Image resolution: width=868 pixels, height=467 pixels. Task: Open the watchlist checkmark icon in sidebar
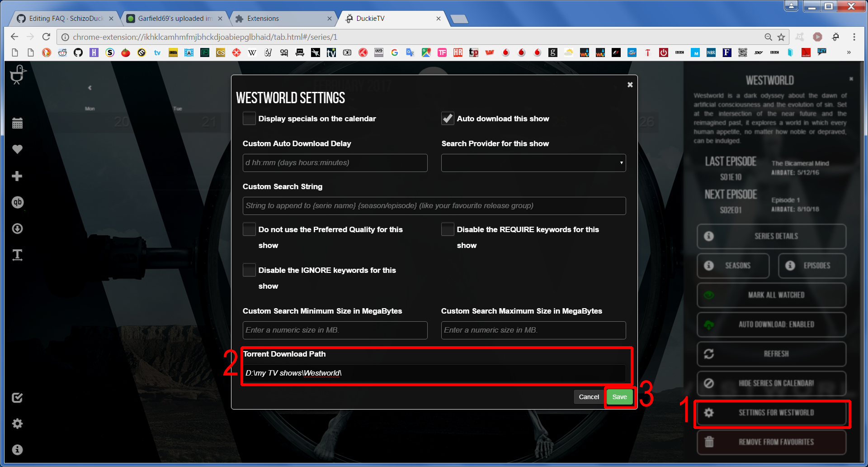coord(17,398)
